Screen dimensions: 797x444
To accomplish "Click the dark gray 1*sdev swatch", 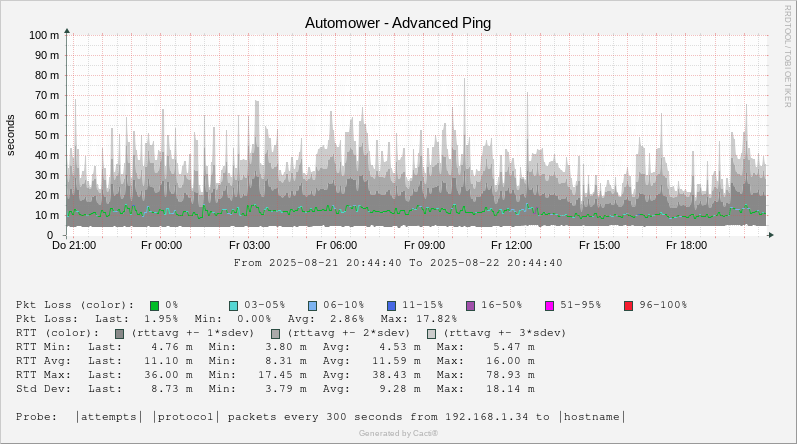I will pos(119,334).
